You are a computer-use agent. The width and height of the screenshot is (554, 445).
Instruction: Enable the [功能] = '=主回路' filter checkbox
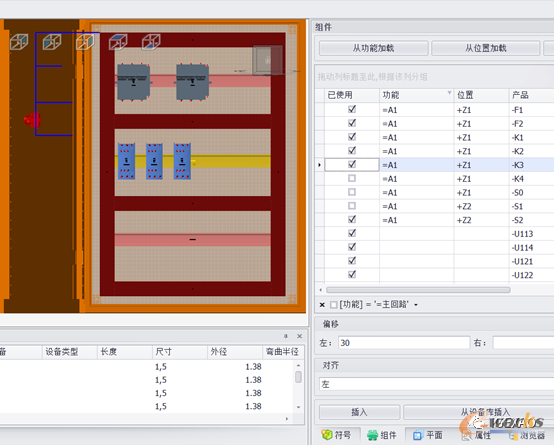click(x=334, y=305)
